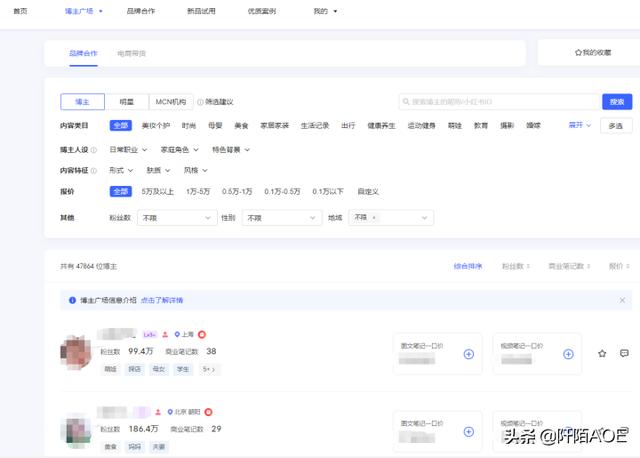Click the red person icon in the 上海 blogger row
This screenshot has height=458, width=640.
(165, 334)
